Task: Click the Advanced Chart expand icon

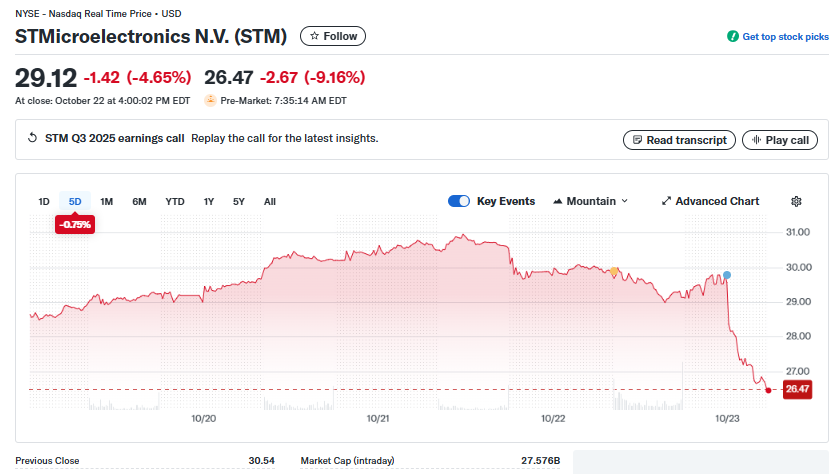Action: click(x=666, y=201)
